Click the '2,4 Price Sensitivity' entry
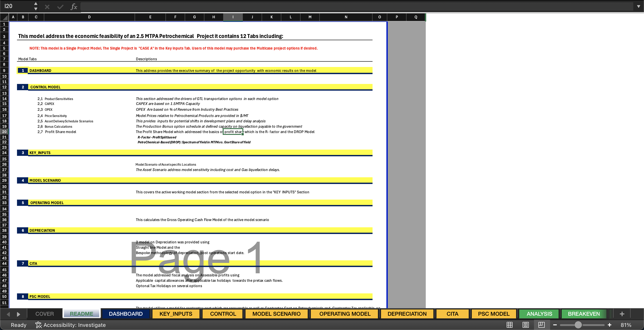The height and width of the screenshot is (330, 644). coord(52,116)
